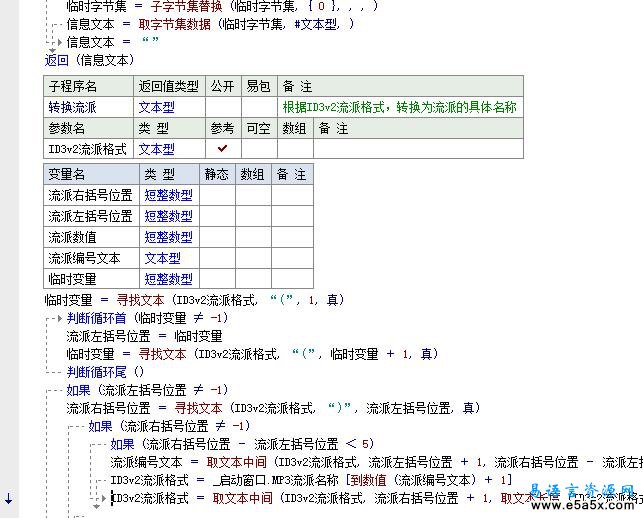This screenshot has height=518, width=643.
Task: Toggle 可空 cell for ID3v2流派格式 parameter
Action: click(259, 148)
